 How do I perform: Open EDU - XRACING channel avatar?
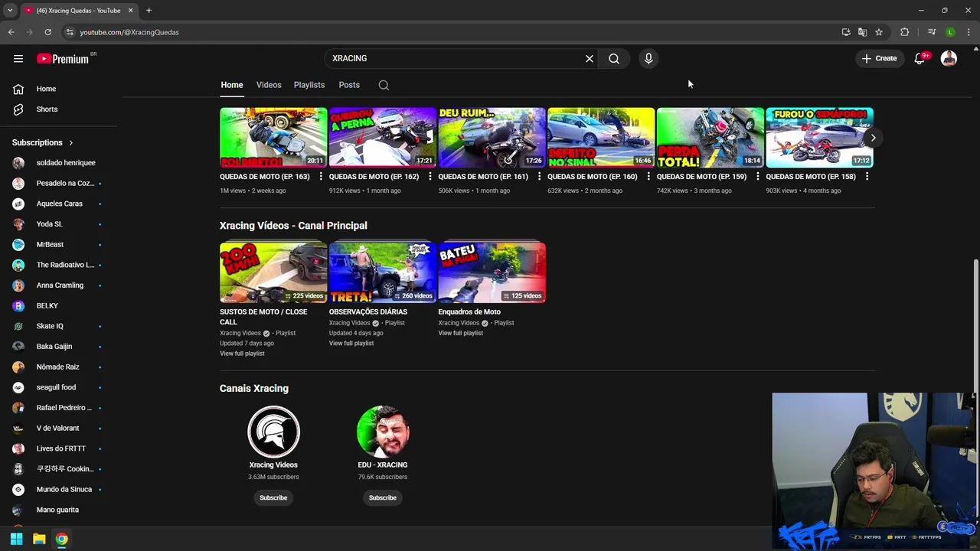point(383,432)
